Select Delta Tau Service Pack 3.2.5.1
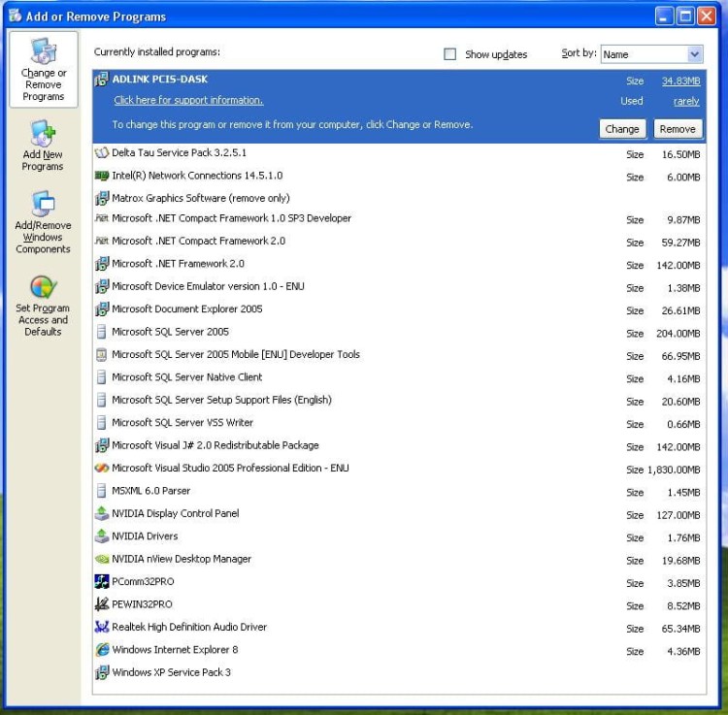Screen dimensions: 728x715 (400, 153)
